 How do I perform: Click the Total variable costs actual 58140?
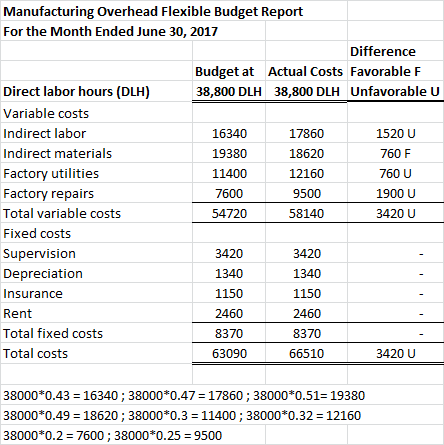click(x=306, y=213)
